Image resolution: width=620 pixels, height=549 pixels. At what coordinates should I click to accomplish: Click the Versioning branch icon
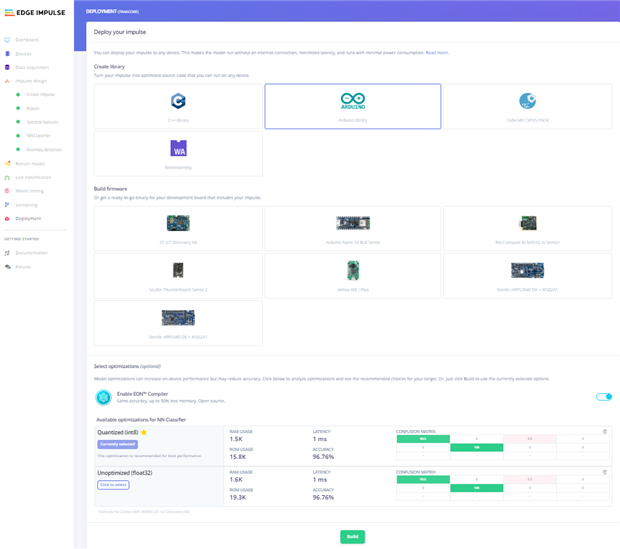coord(7,205)
